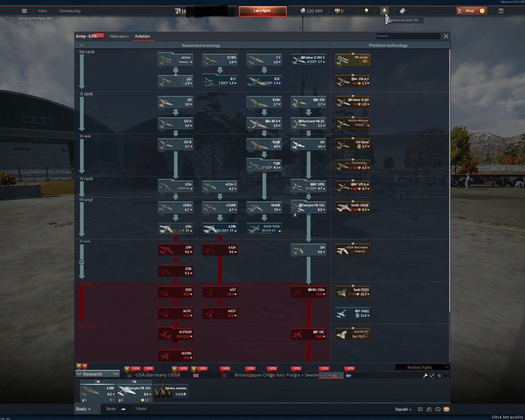Image resolution: width=525 pixels, height=420 pixels.
Task: Open the 1 Sets tab
Action: click(x=141, y=409)
